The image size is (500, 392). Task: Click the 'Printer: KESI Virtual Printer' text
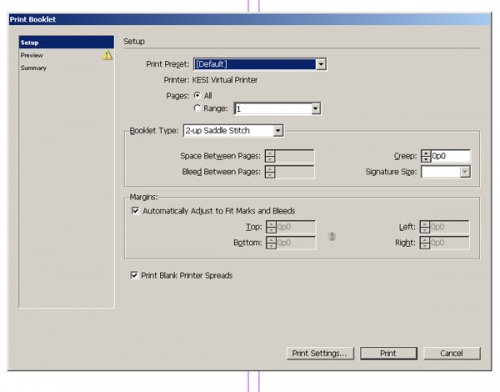[x=211, y=80]
